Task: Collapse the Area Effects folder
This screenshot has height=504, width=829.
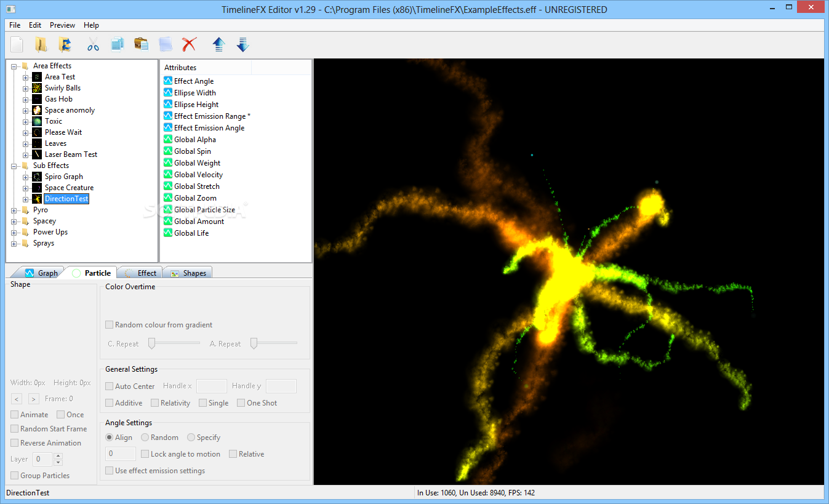Action: point(14,66)
